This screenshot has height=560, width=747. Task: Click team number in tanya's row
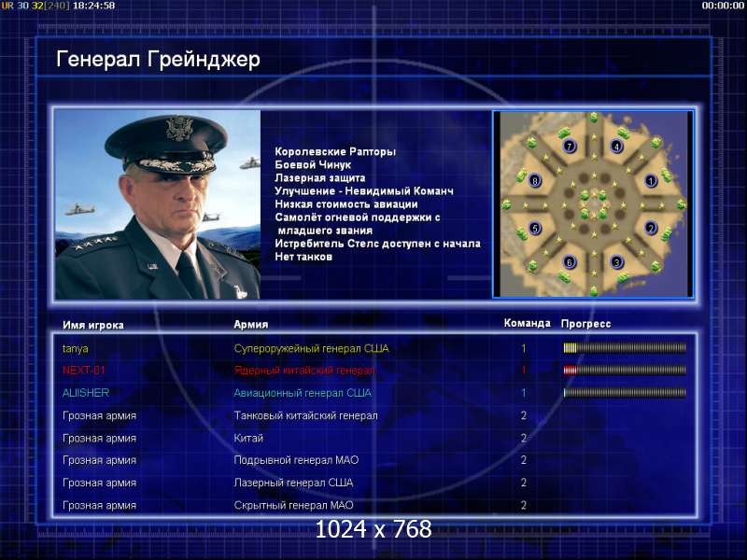[x=524, y=348]
